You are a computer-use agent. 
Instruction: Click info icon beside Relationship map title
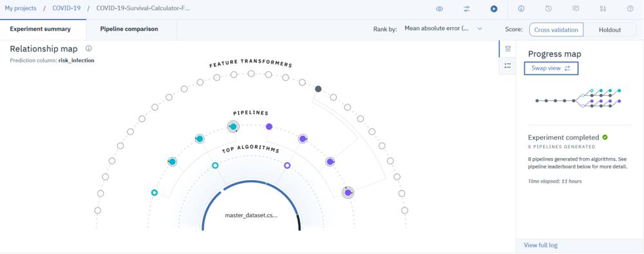(88, 48)
